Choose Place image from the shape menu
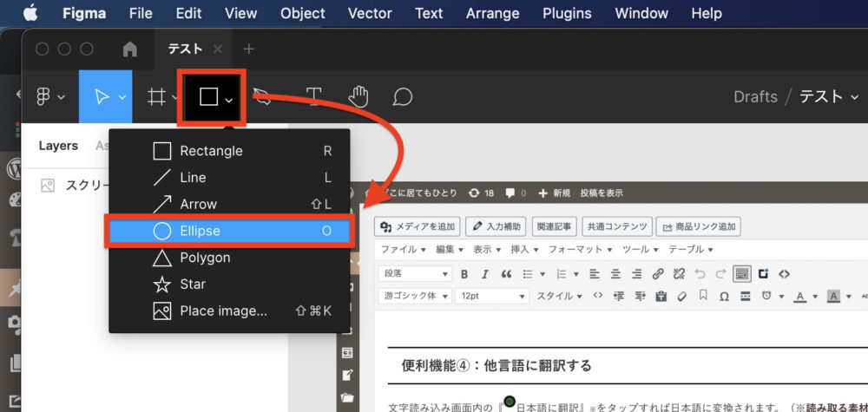This screenshot has width=868, height=412. [x=230, y=311]
